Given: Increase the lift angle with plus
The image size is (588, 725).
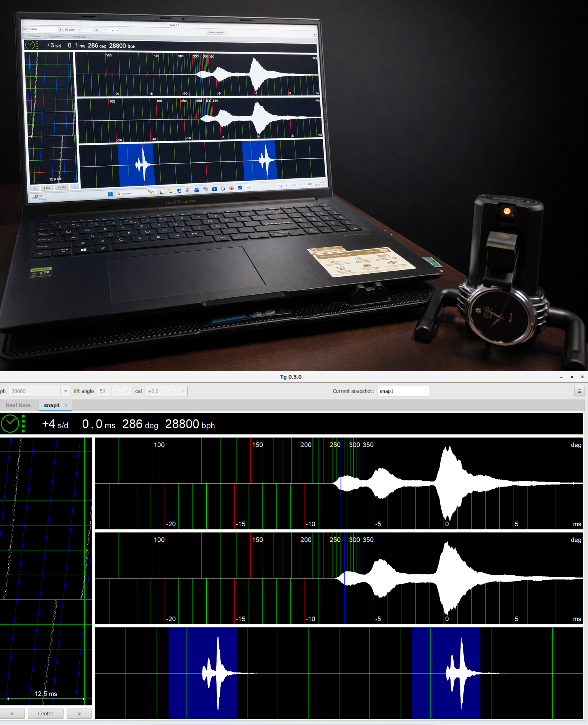Looking at the screenshot, I should [x=127, y=391].
